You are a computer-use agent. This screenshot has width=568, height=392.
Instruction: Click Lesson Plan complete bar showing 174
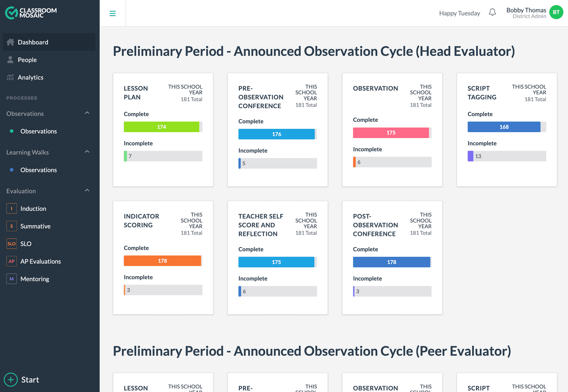click(x=162, y=127)
